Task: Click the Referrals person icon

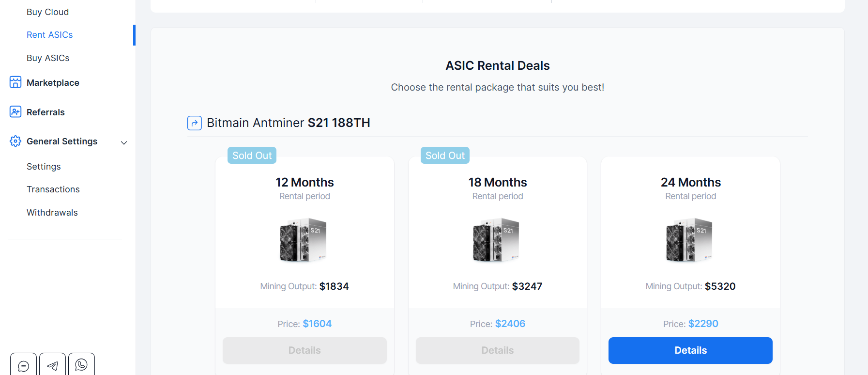Action: click(15, 112)
